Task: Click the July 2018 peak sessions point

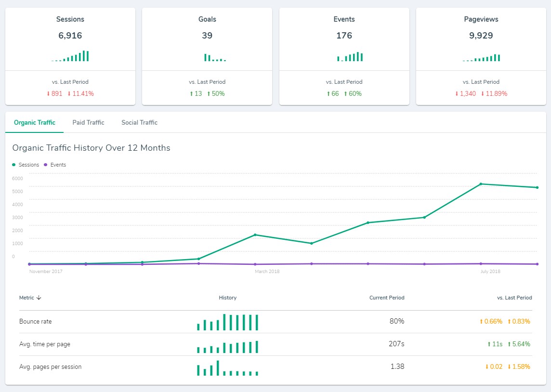Action: coord(481,184)
